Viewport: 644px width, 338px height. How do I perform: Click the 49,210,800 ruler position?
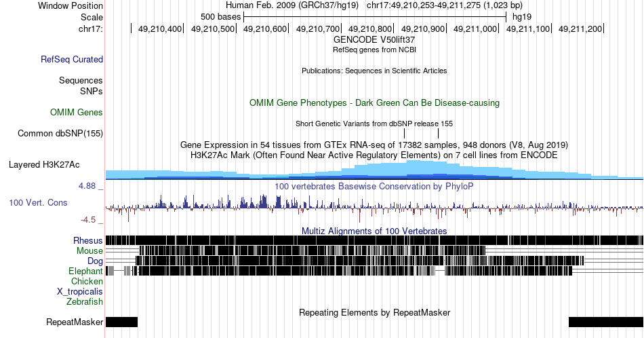[x=370, y=29]
